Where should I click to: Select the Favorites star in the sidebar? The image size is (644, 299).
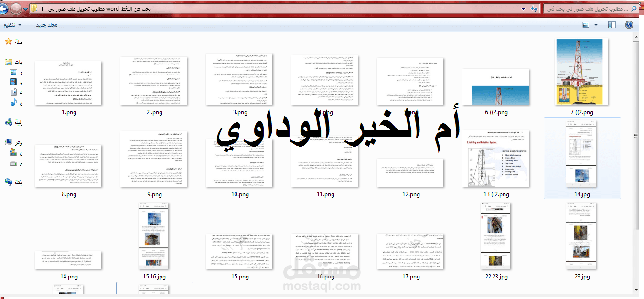click(8, 42)
